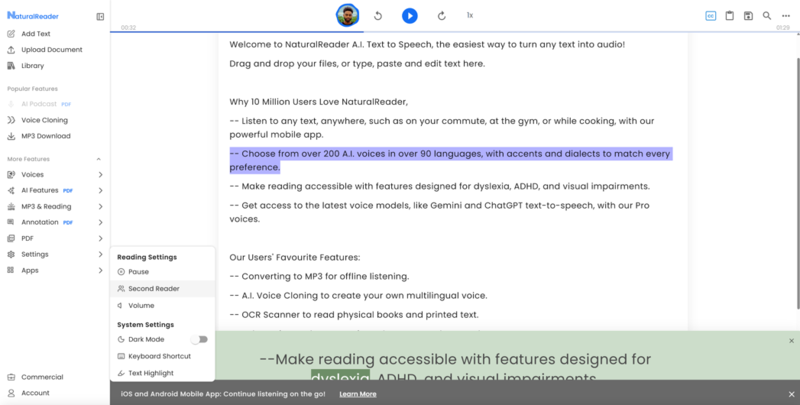Expand the Apps submenu arrow

pos(101,270)
